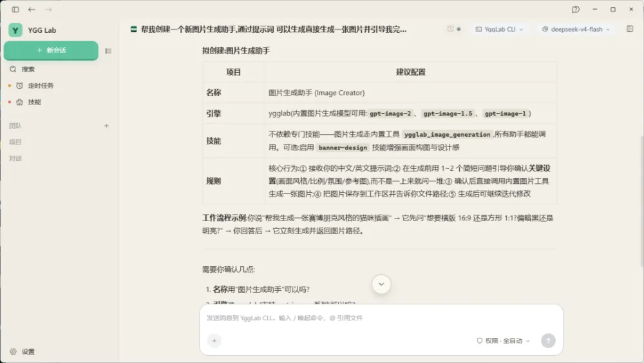Open 定时任务 scheduled tasks
The image size is (644, 363).
[40, 86]
